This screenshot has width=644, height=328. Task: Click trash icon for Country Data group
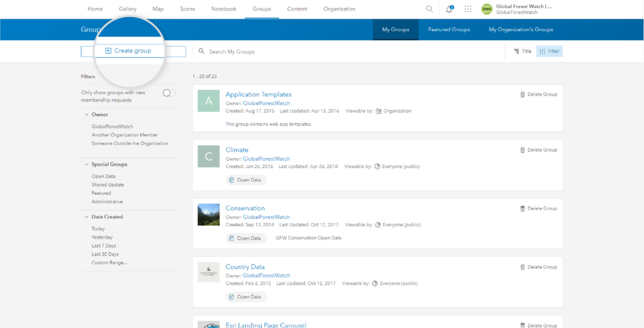pyautogui.click(x=523, y=267)
